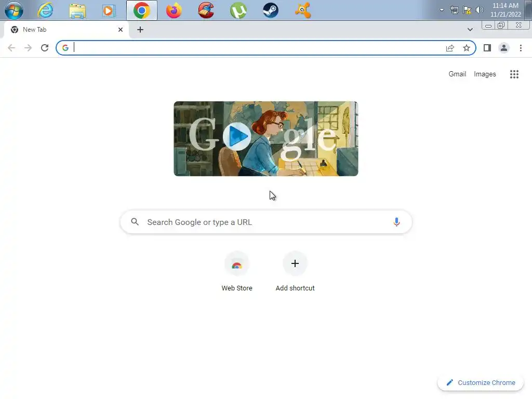Open the Action Center flag icon

467,10
